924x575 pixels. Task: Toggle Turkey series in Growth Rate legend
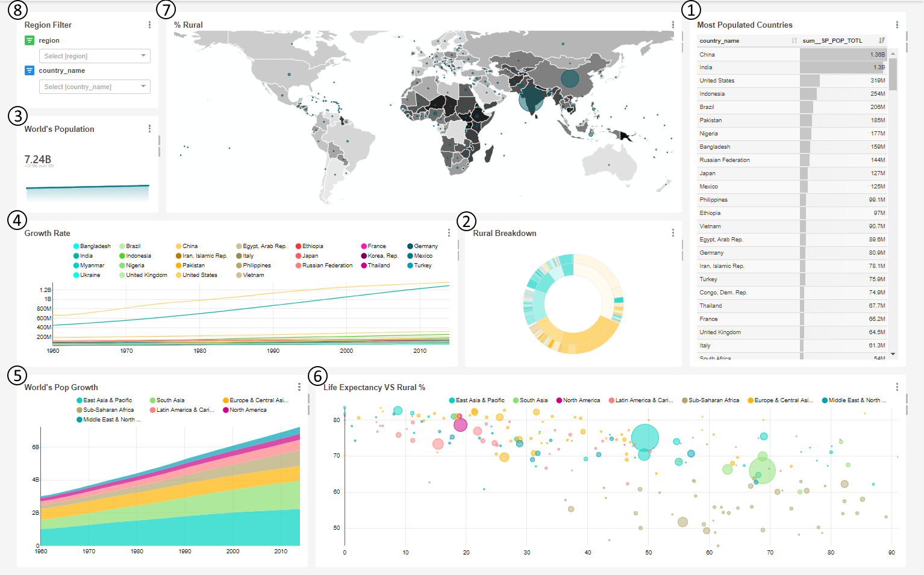point(420,266)
